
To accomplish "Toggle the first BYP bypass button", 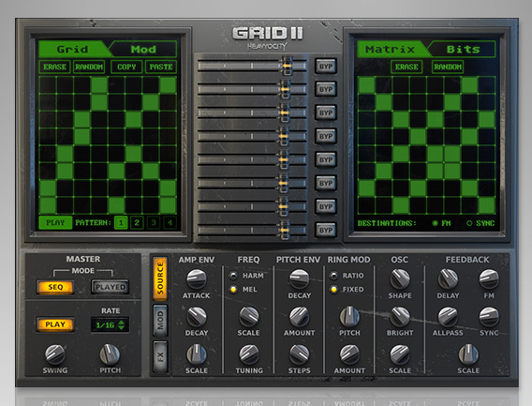I will pos(326,66).
